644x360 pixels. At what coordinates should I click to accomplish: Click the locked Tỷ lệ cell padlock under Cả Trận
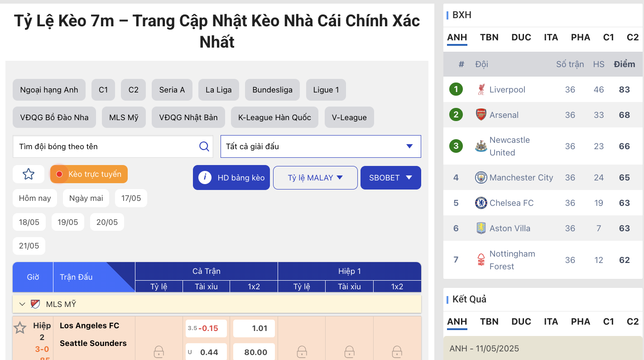click(x=159, y=351)
